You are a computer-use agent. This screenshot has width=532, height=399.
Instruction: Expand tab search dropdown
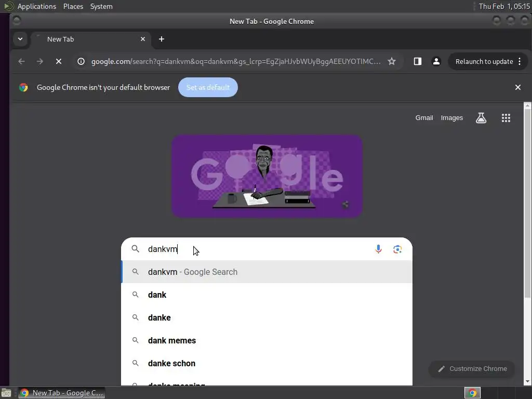click(x=20, y=39)
